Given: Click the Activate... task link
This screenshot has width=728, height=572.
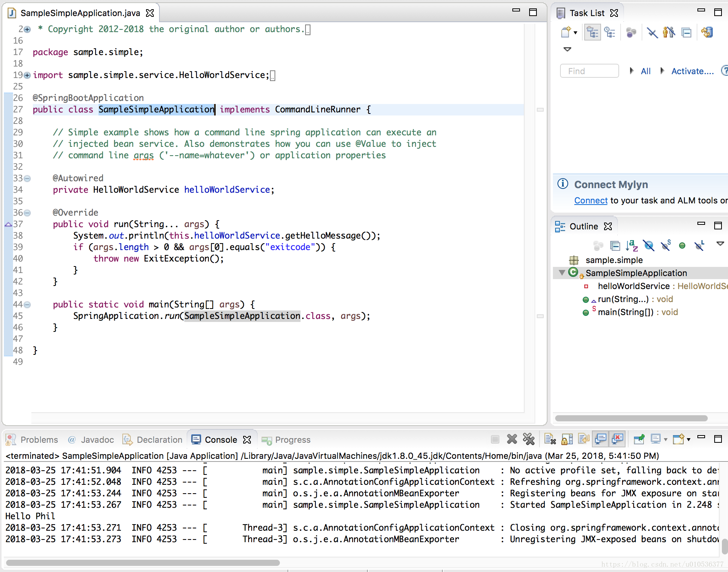Looking at the screenshot, I should [x=692, y=71].
